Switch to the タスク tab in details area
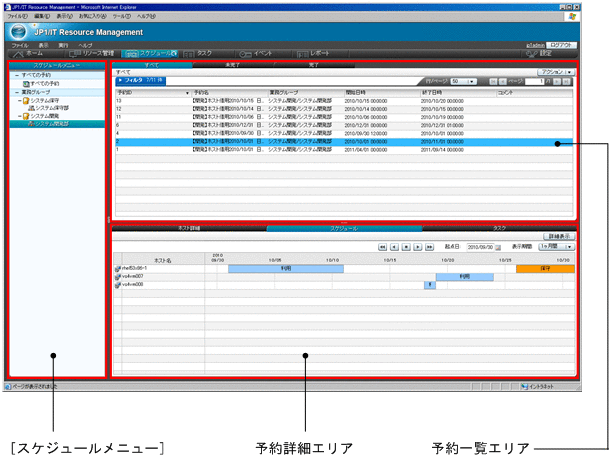Image resolution: width=612 pixels, height=460 pixels. [499, 228]
